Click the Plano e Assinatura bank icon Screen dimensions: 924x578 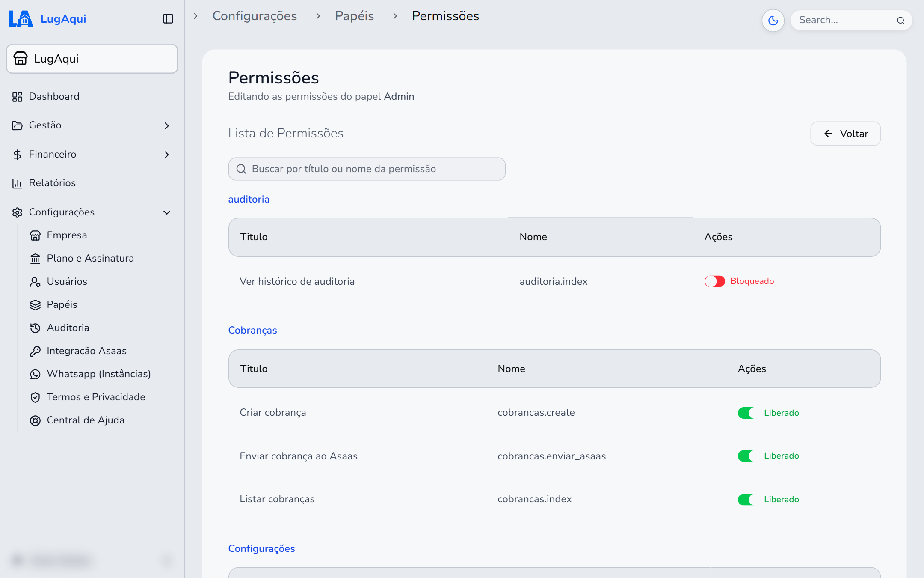pyautogui.click(x=35, y=259)
